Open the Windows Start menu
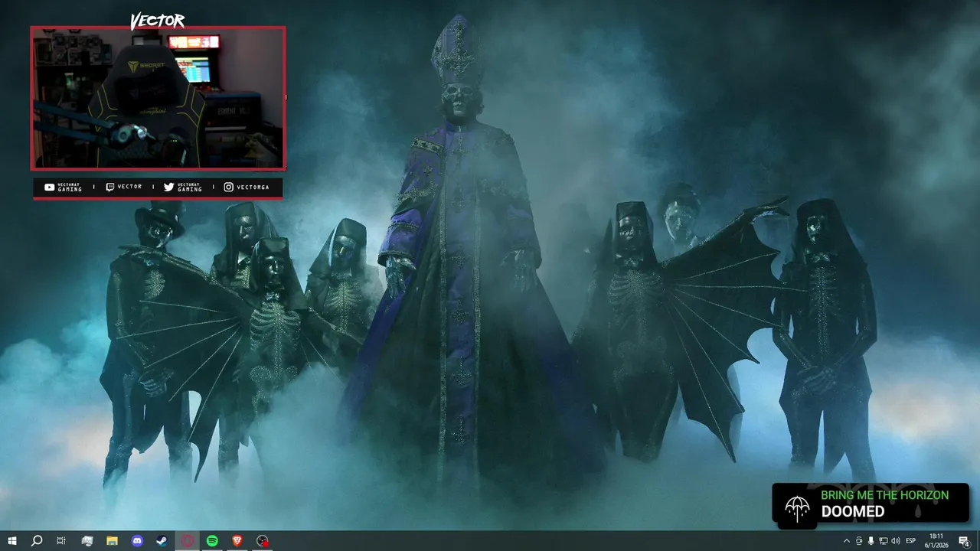Image resolution: width=980 pixels, height=551 pixels. click(12, 541)
